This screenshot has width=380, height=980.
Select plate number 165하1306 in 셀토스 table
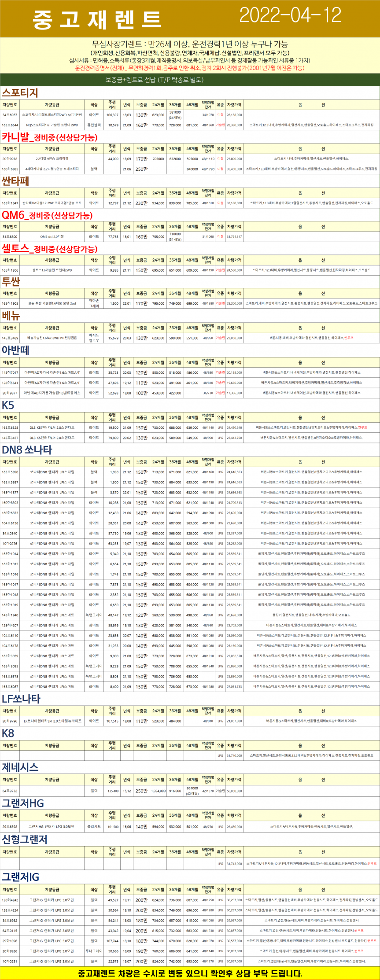tap(10, 270)
